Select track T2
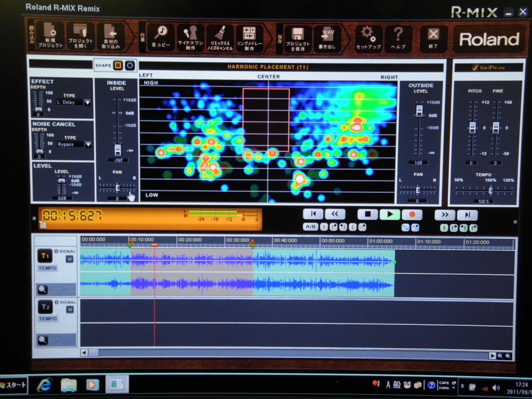This screenshot has height=399, width=532. click(46, 307)
